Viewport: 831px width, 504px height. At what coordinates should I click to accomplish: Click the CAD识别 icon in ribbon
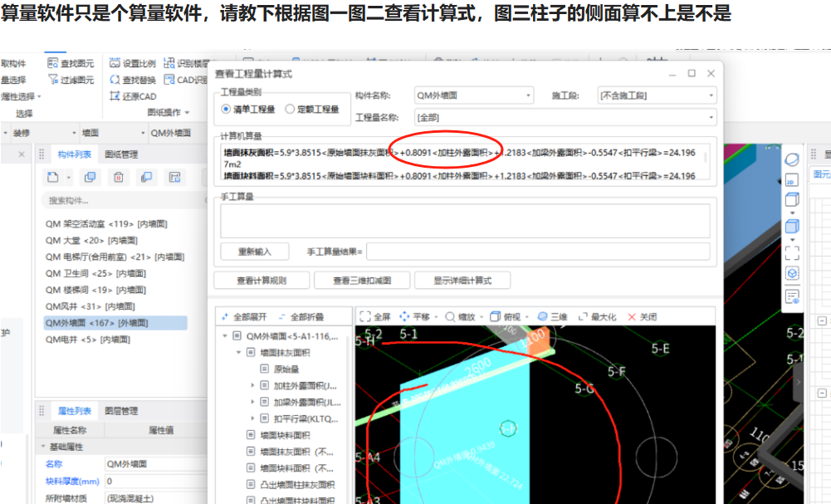pyautogui.click(x=169, y=80)
